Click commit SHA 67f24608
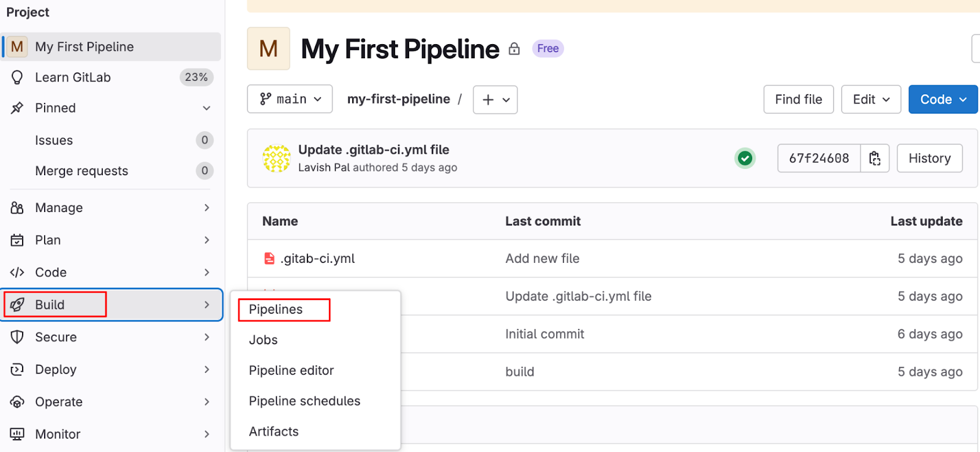Viewport: 980px width, 452px height. point(819,158)
